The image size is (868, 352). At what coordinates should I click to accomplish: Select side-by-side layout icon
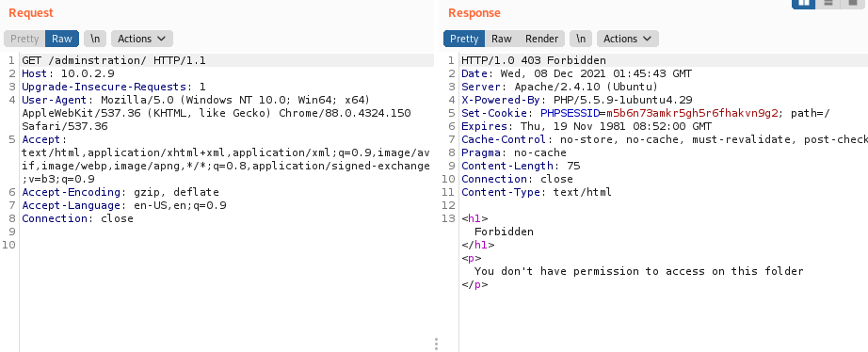click(804, 4)
